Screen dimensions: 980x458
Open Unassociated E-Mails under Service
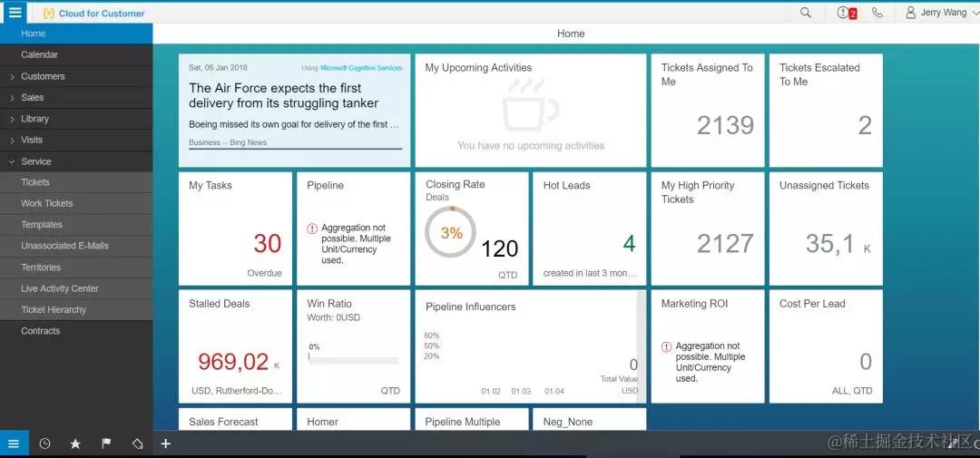coord(76,246)
